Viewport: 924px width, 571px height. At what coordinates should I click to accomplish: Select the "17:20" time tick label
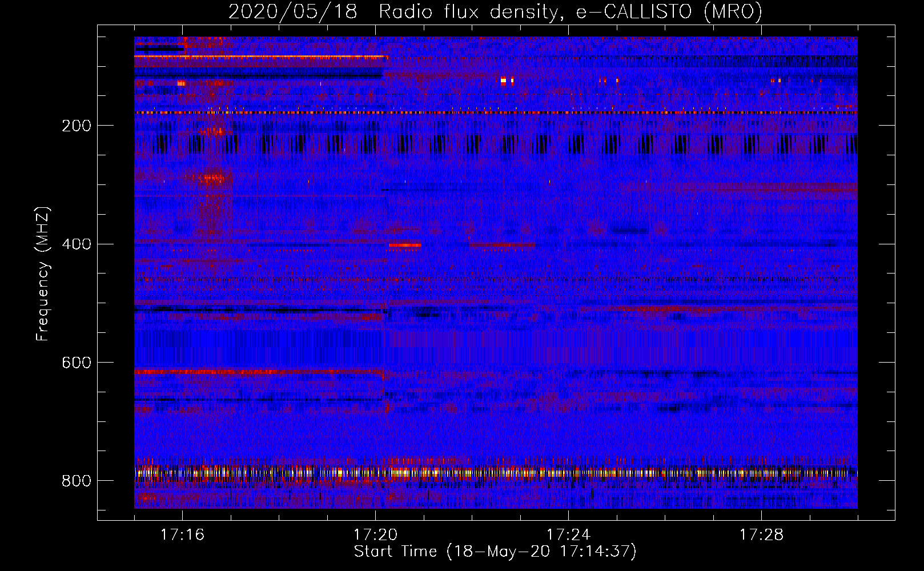point(375,535)
